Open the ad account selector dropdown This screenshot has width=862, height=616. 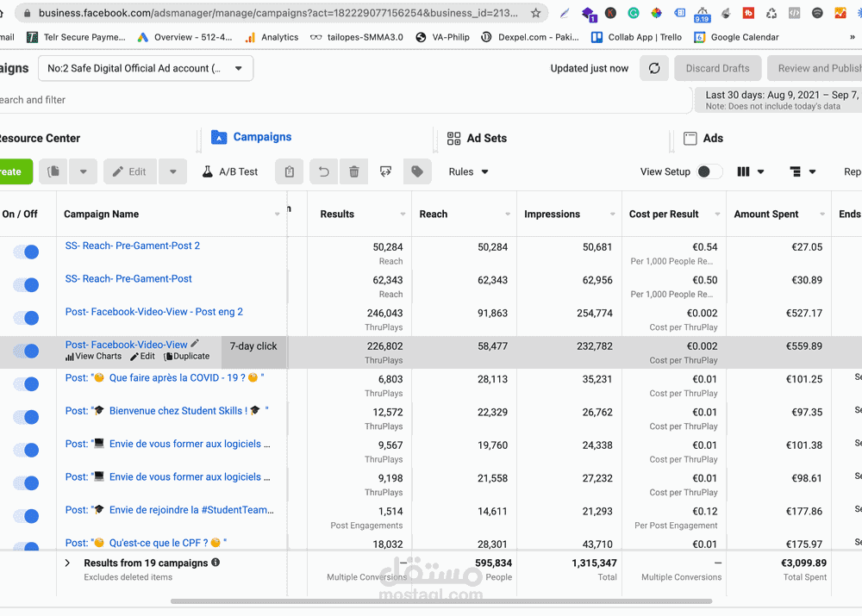pyautogui.click(x=146, y=68)
